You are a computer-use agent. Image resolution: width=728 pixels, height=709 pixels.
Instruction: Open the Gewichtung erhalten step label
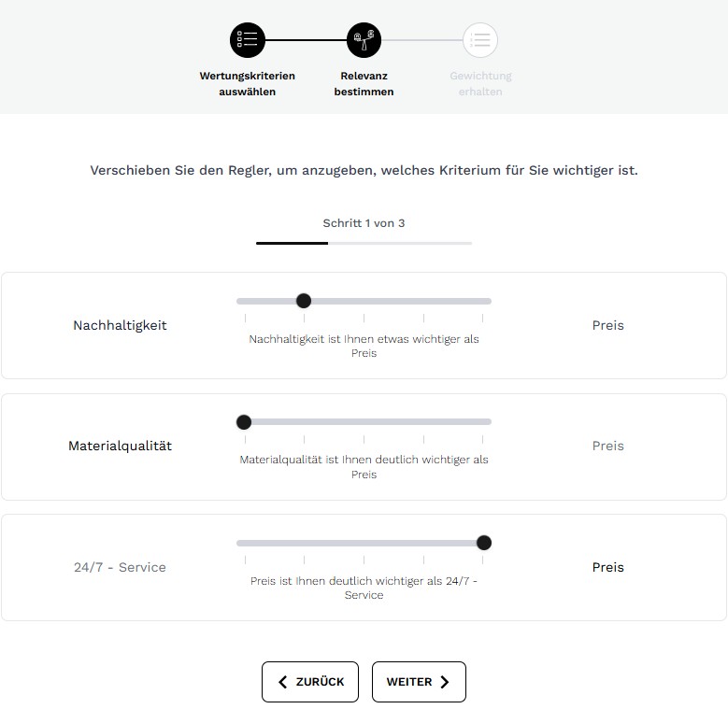(480, 84)
